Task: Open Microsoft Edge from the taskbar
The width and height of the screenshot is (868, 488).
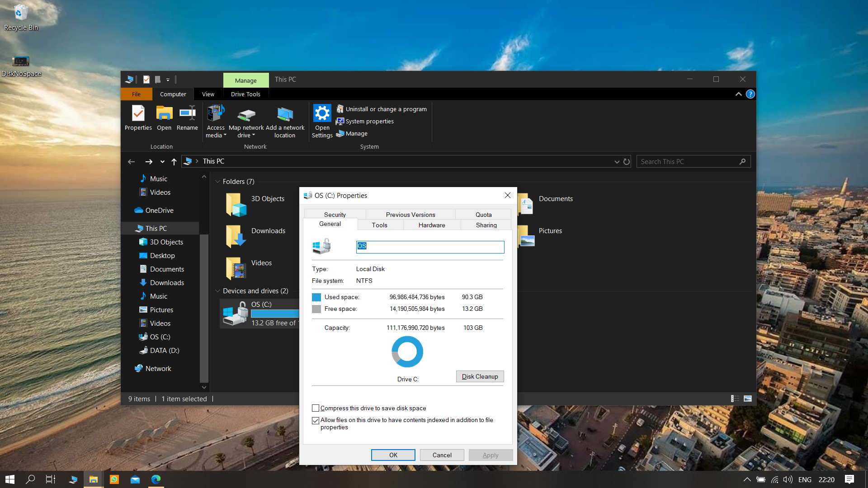Action: [156, 479]
